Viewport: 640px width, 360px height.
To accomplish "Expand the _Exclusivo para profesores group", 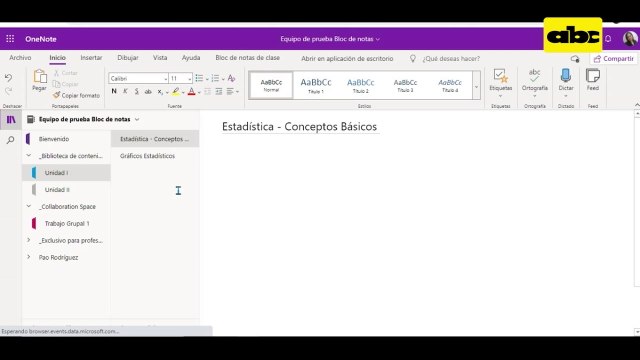I will [29, 240].
